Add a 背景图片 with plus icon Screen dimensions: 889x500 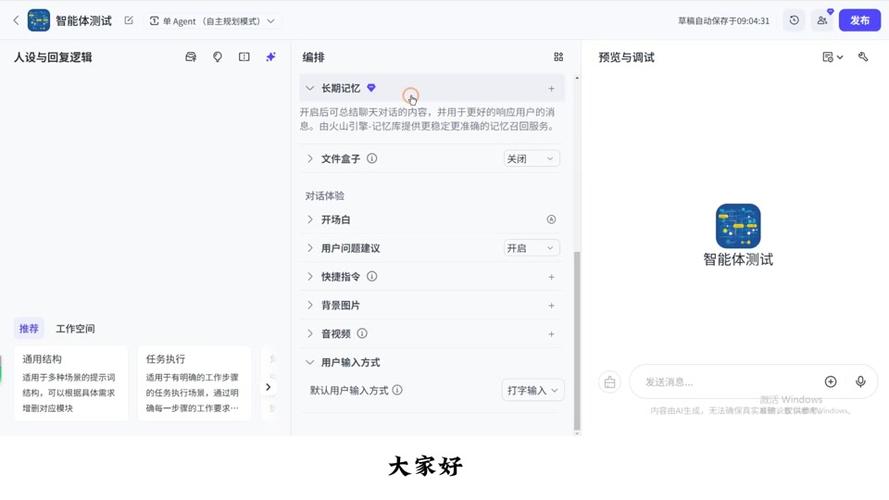coord(551,306)
